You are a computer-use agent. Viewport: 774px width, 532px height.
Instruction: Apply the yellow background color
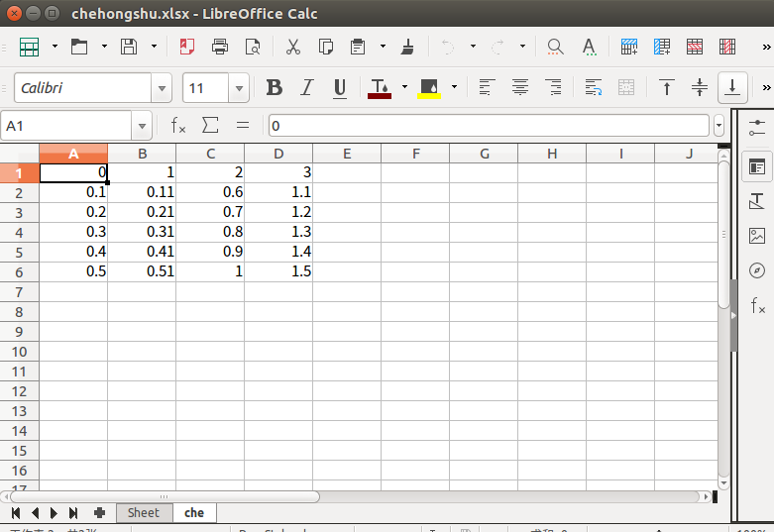pos(429,88)
